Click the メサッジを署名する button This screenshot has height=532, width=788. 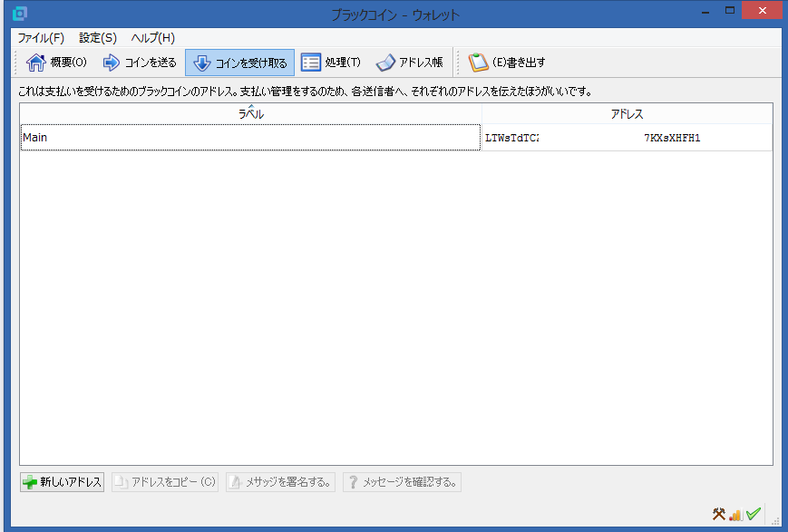[x=280, y=482]
